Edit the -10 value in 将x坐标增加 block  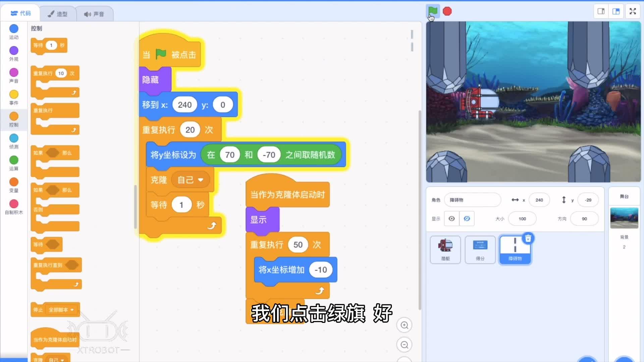[x=321, y=270]
